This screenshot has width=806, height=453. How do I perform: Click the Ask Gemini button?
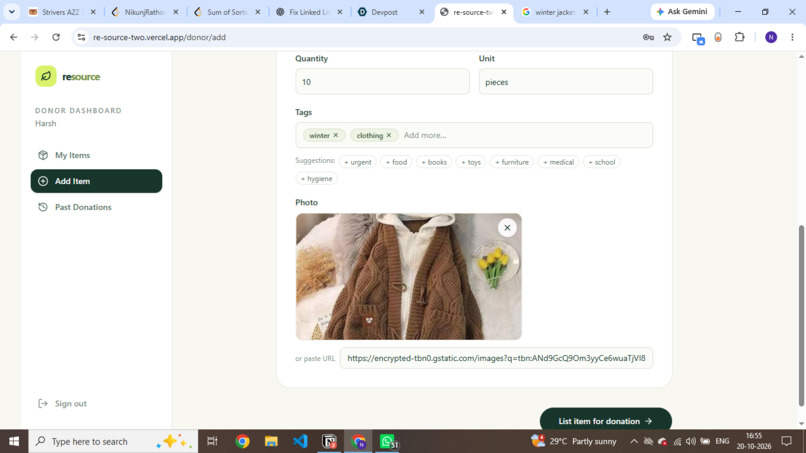[x=682, y=12]
